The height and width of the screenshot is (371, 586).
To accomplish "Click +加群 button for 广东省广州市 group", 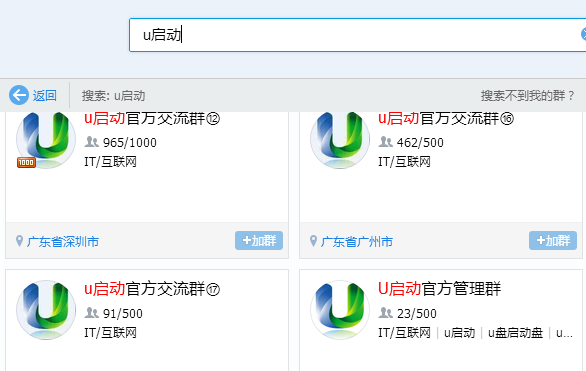I will click(553, 241).
